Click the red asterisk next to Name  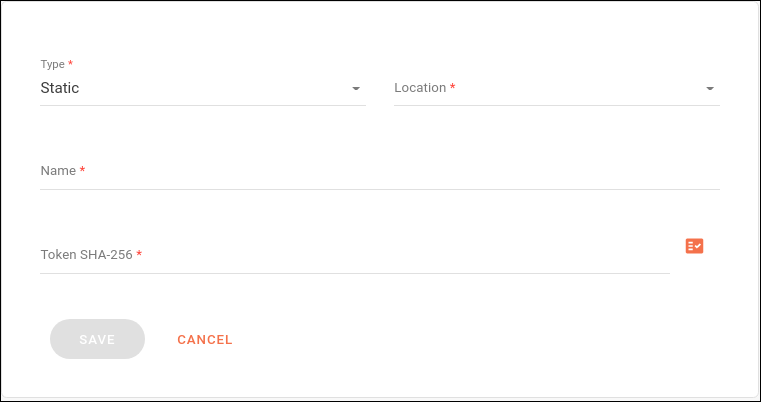coord(82,170)
